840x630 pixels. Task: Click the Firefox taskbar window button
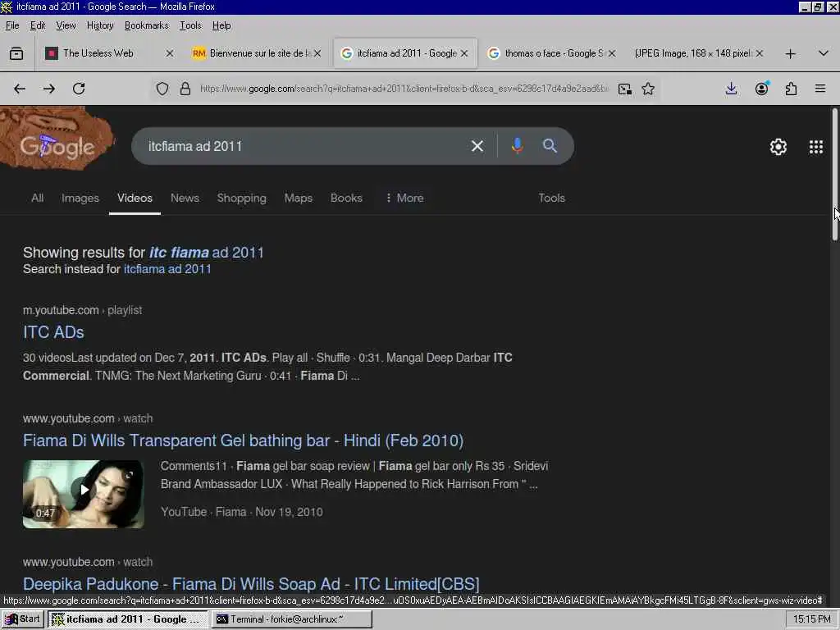127,619
